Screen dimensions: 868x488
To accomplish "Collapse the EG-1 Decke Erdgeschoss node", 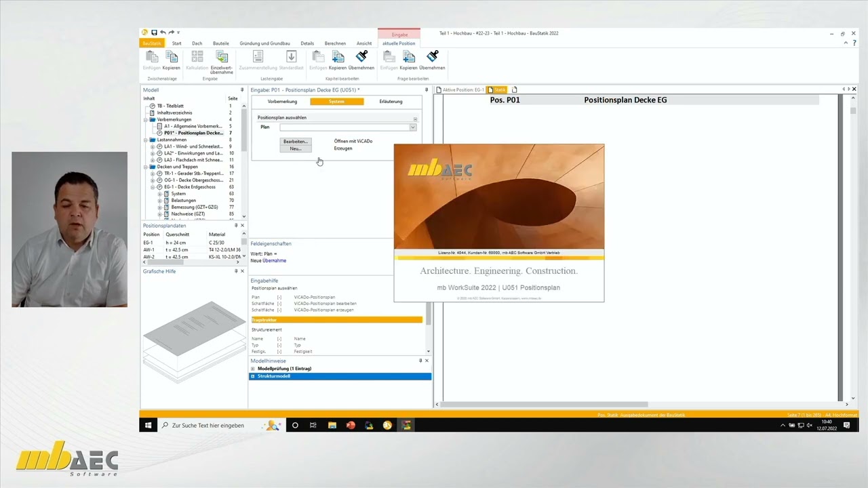I will click(x=153, y=187).
